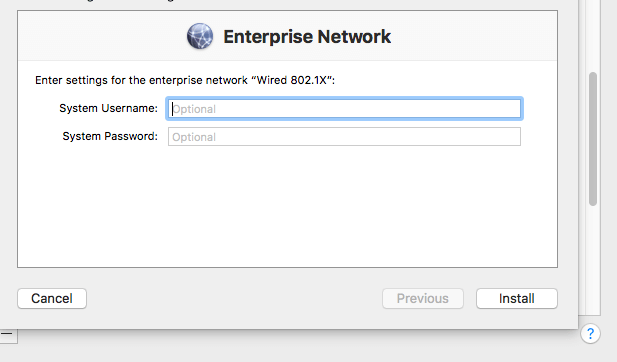Click the blank white area below the password field
This screenshot has height=362, width=617.
click(287, 207)
